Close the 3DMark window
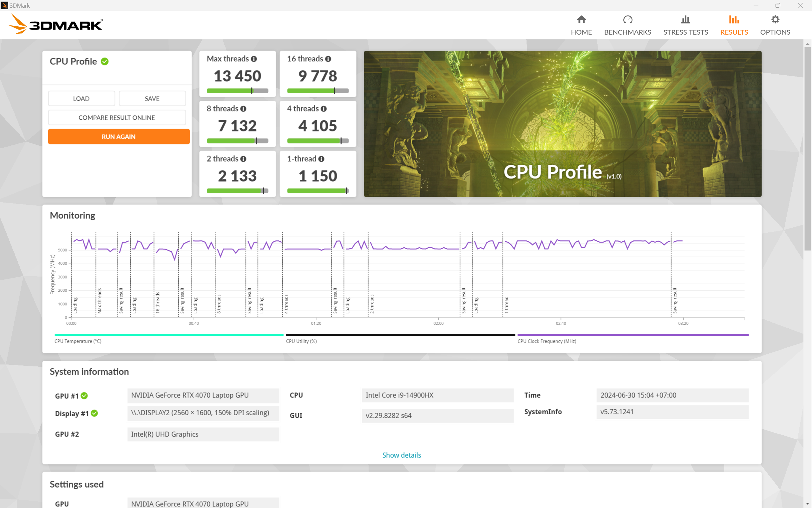812x508 pixels. [x=800, y=5]
